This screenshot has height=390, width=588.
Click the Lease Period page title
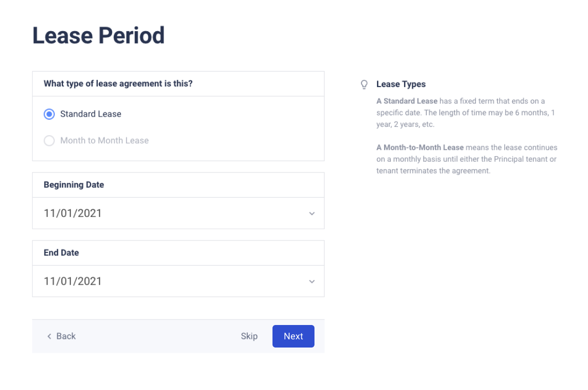pyautogui.click(x=98, y=36)
